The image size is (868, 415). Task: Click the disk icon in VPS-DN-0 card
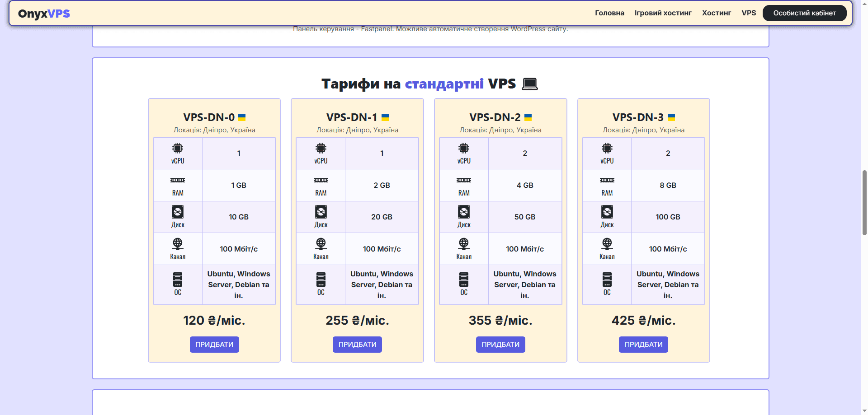[x=178, y=212]
